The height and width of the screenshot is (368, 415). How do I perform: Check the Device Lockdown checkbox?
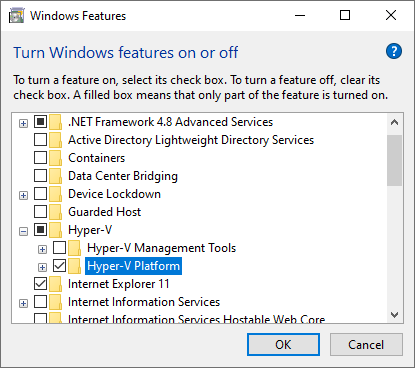(40, 194)
